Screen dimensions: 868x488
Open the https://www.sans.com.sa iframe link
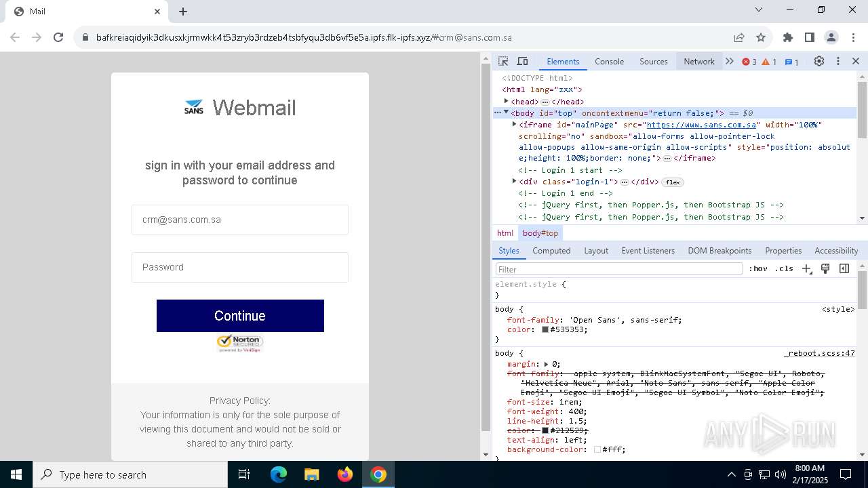pyautogui.click(x=701, y=125)
